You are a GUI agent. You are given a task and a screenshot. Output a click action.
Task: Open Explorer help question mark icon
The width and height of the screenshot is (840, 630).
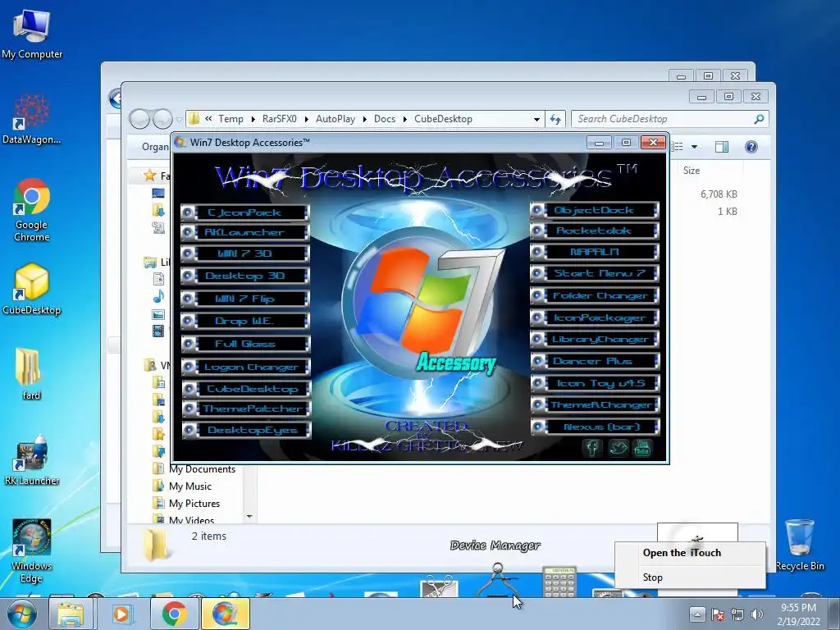[751, 147]
